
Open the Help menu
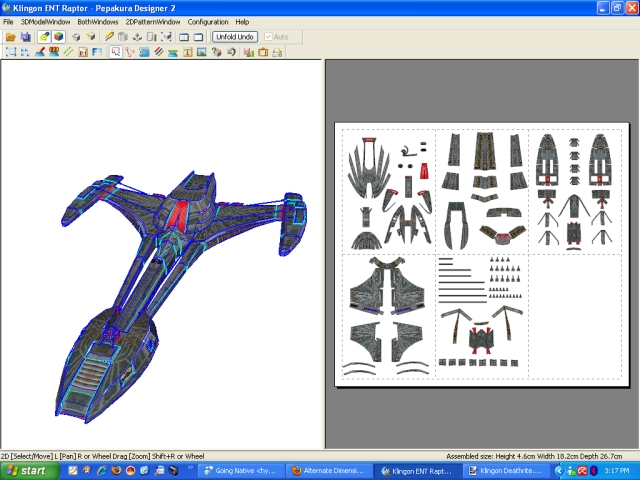pos(242,22)
